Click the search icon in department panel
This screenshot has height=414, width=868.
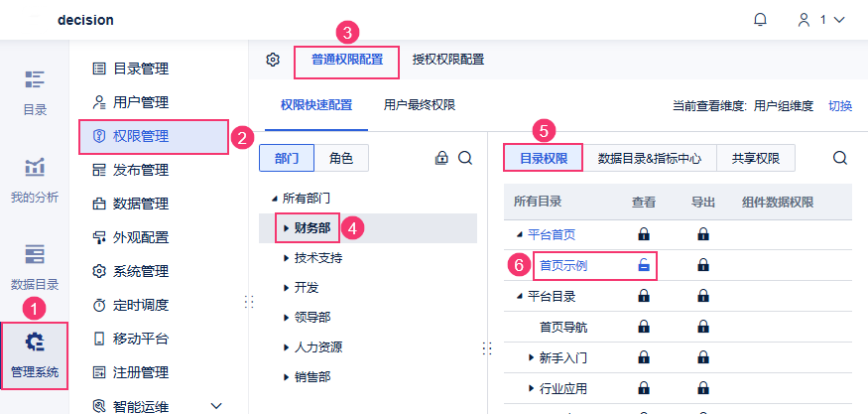(x=464, y=158)
